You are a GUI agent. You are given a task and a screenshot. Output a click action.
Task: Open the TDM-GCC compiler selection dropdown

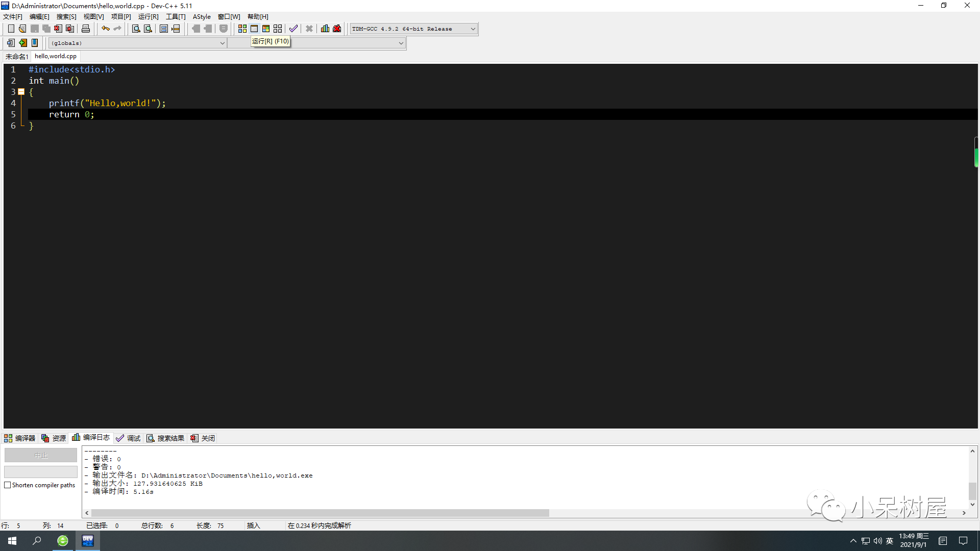point(473,29)
